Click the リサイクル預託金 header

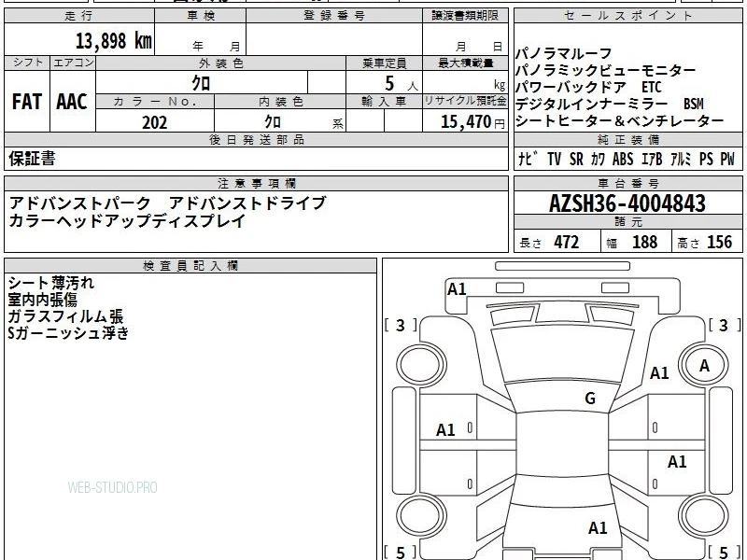[x=465, y=102]
